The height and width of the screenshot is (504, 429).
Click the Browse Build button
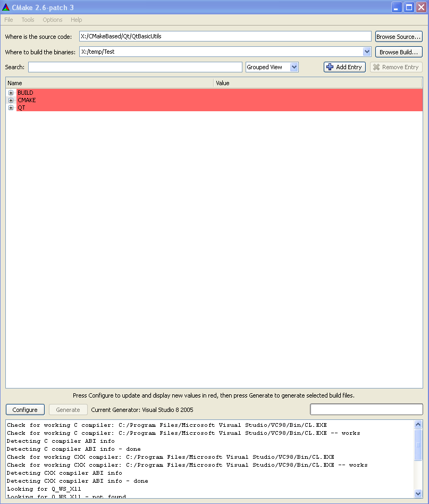click(399, 52)
